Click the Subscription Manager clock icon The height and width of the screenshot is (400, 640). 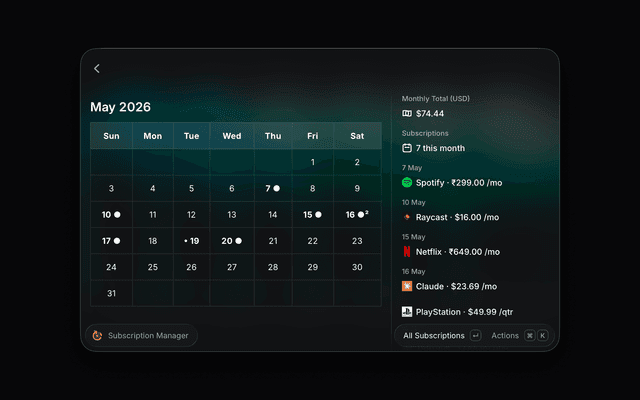pos(97,336)
